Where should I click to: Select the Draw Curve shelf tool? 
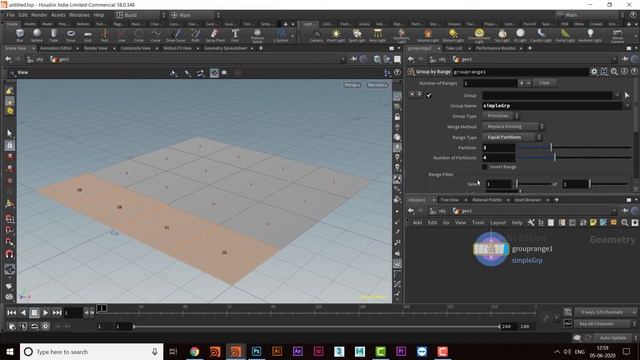tap(176, 35)
